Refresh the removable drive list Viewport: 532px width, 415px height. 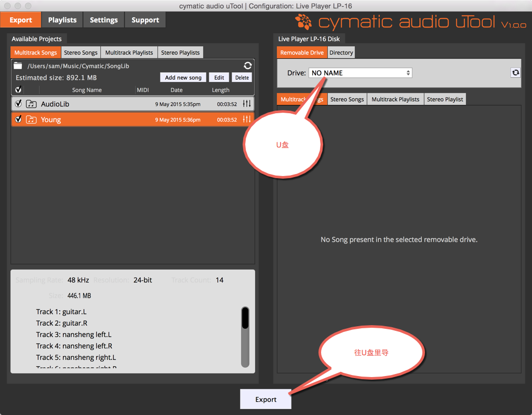[515, 73]
